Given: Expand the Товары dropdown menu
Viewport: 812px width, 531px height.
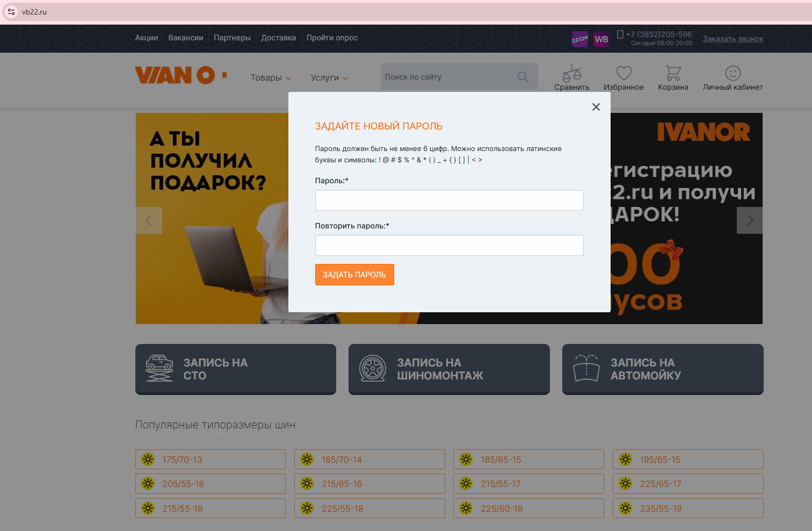Looking at the screenshot, I should (271, 78).
